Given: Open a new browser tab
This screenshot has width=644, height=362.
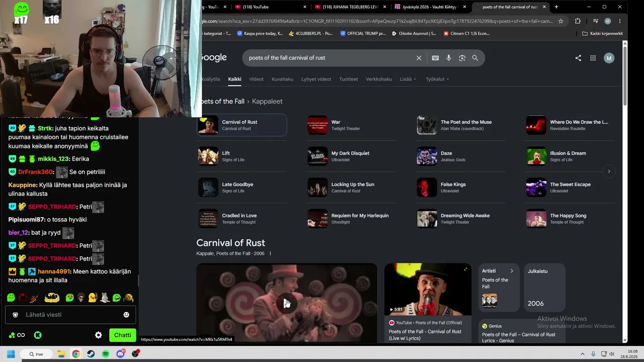Looking at the screenshot, I should (556, 7).
